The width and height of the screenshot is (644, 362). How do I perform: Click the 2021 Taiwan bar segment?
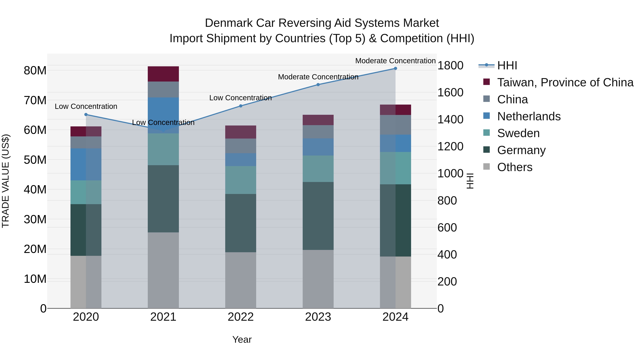tap(163, 74)
